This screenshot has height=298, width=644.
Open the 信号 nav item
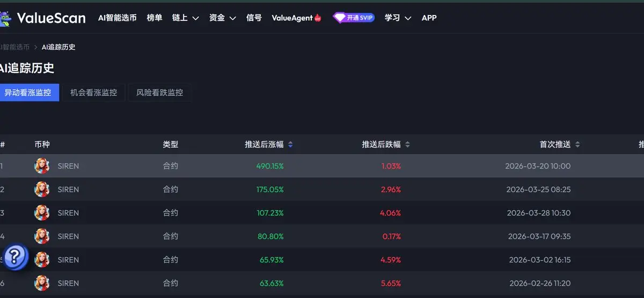click(x=254, y=18)
